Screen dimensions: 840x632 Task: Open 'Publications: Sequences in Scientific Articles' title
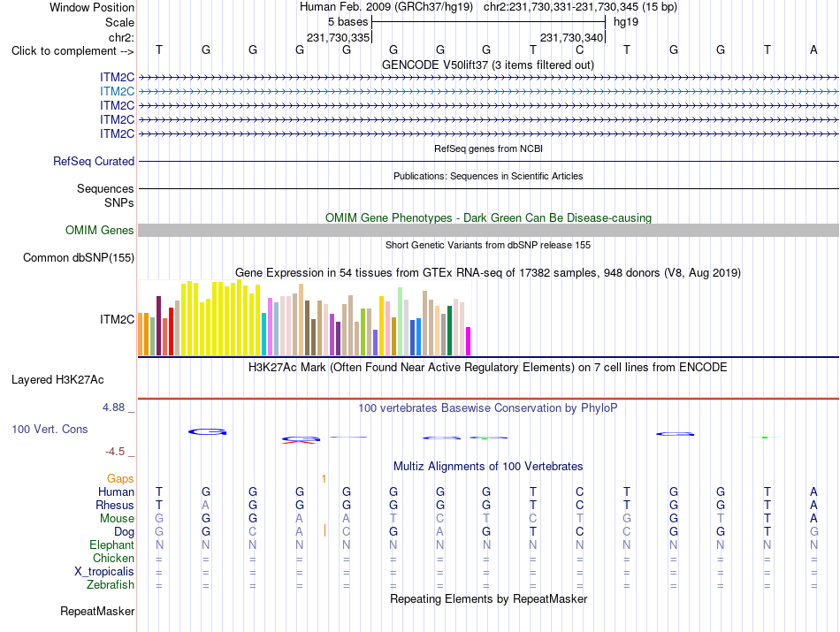click(488, 176)
